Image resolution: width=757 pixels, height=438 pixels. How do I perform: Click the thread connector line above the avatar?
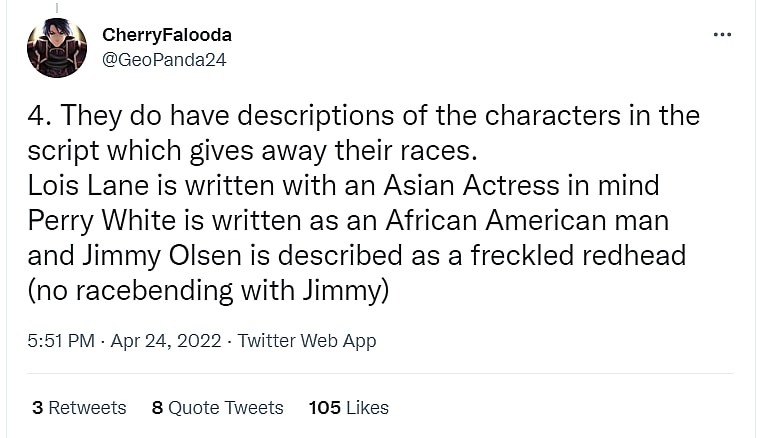[56, 6]
